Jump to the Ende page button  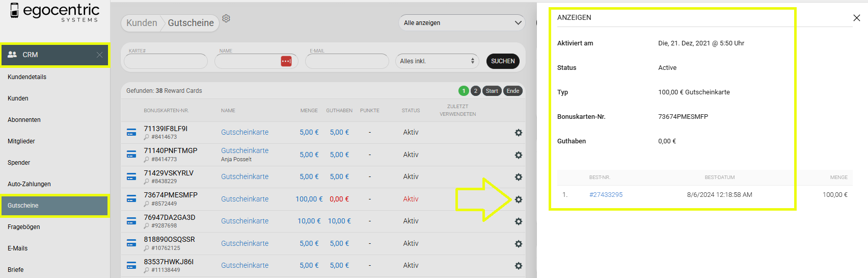(512, 91)
